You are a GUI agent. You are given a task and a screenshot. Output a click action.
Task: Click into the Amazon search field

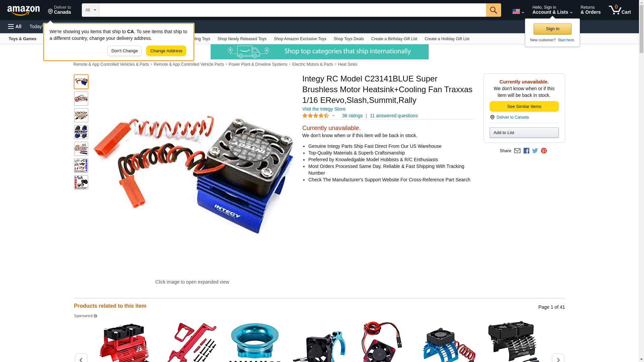coord(292,10)
